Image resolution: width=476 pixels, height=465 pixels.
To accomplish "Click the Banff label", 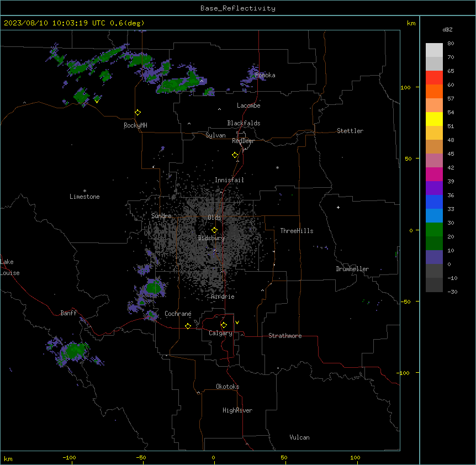I will pyautogui.click(x=68, y=313).
